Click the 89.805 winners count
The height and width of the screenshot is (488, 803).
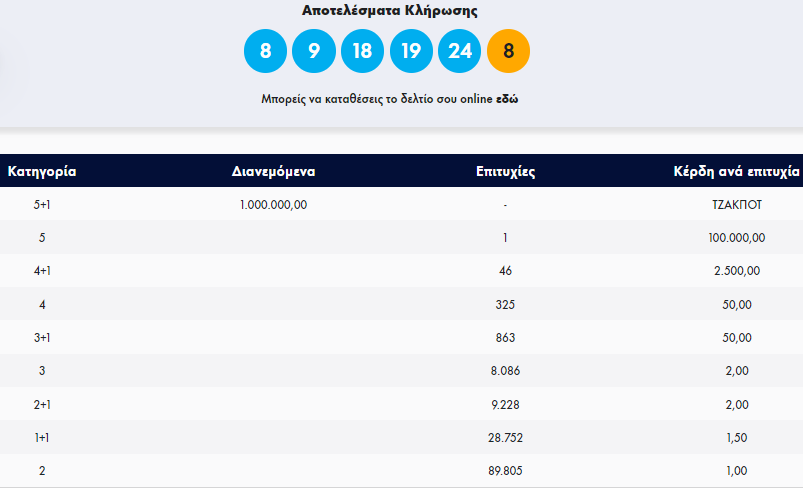pyautogui.click(x=506, y=470)
